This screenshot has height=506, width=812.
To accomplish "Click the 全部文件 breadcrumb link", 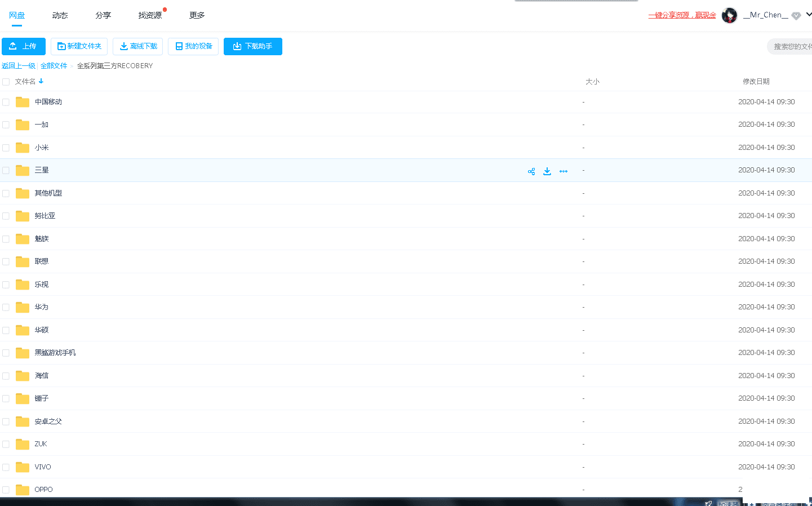I will coord(54,66).
